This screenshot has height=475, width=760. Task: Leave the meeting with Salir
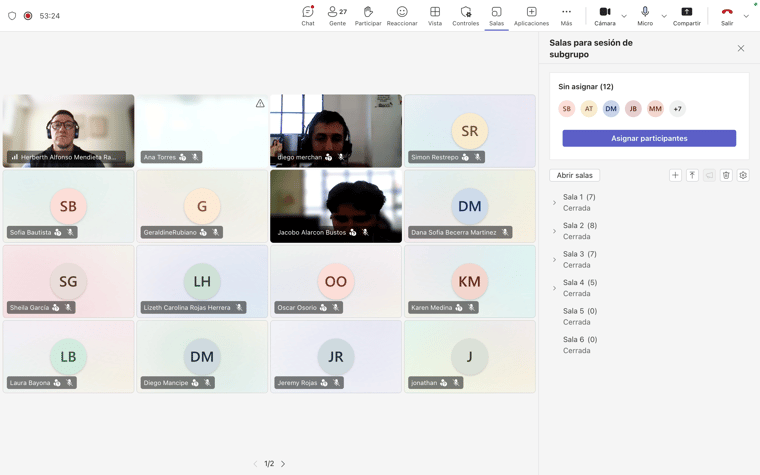coord(727,16)
